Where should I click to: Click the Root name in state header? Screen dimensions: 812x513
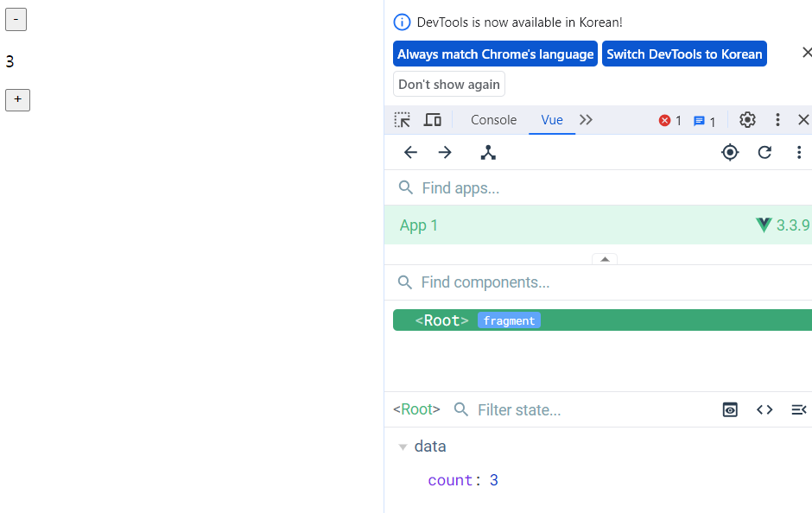point(416,409)
